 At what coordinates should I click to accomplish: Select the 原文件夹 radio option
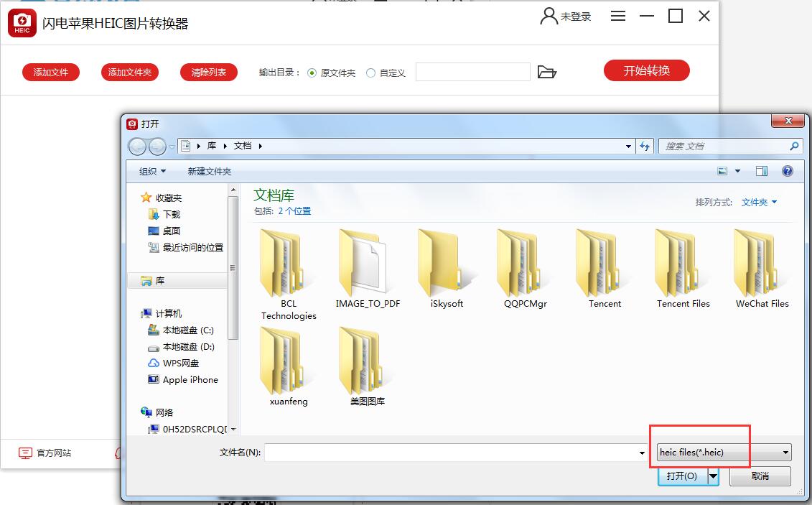312,73
